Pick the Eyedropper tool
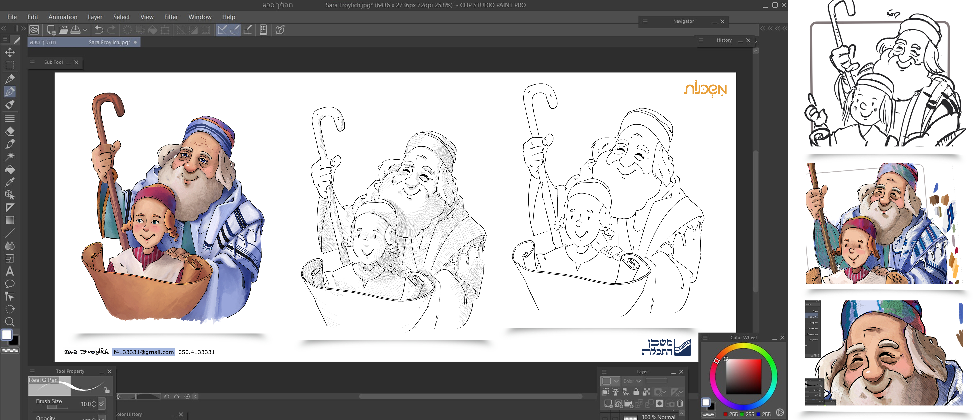The image size is (980, 420). (10, 182)
